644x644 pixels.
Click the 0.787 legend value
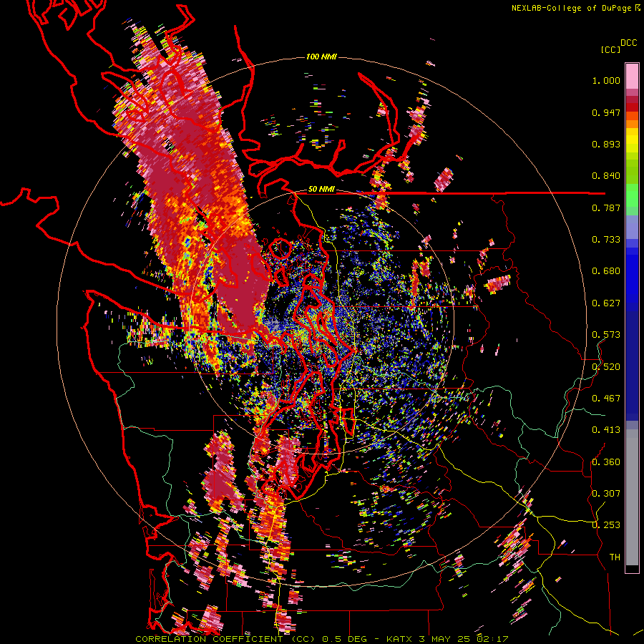(606, 208)
